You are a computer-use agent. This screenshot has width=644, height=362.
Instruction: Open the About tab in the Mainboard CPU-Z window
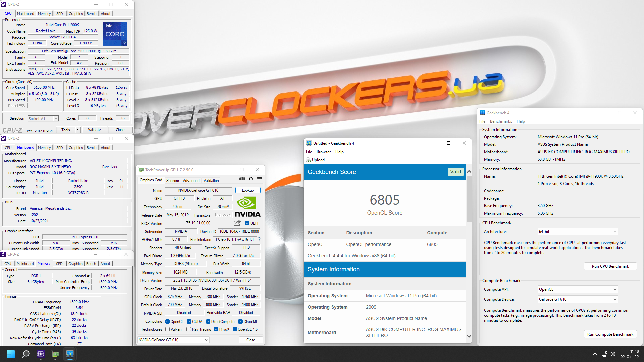(x=106, y=148)
